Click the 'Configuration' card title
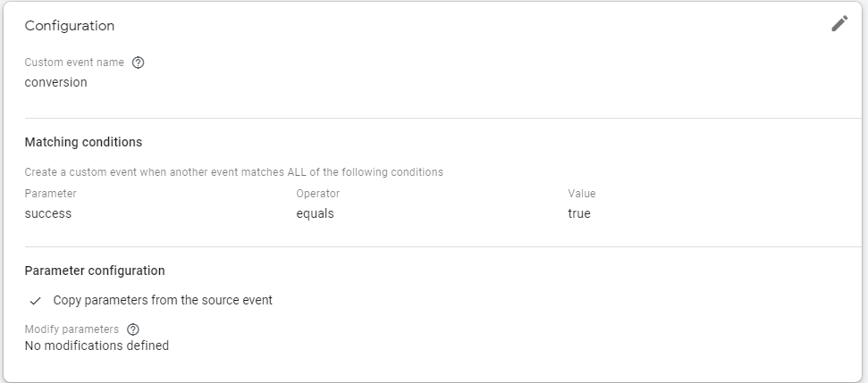The height and width of the screenshot is (383, 868). pyautogui.click(x=70, y=26)
